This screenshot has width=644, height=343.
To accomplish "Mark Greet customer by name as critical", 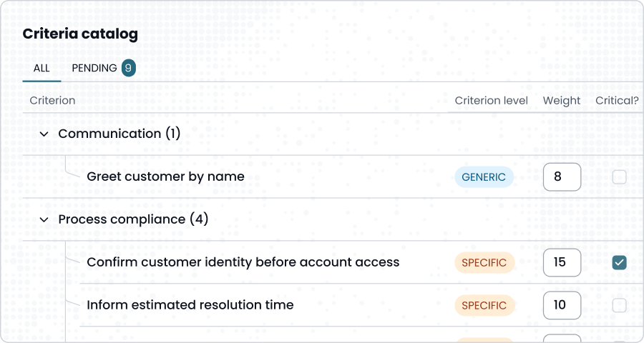I will click(x=619, y=177).
